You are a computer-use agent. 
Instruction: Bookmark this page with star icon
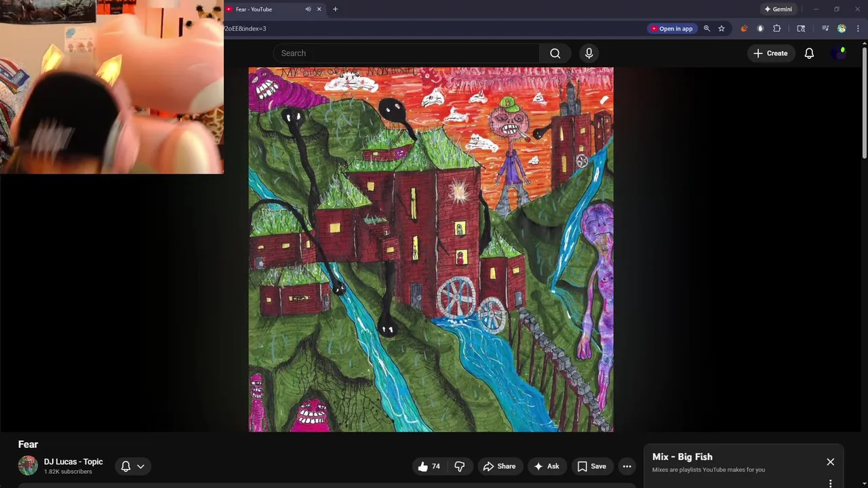722,28
